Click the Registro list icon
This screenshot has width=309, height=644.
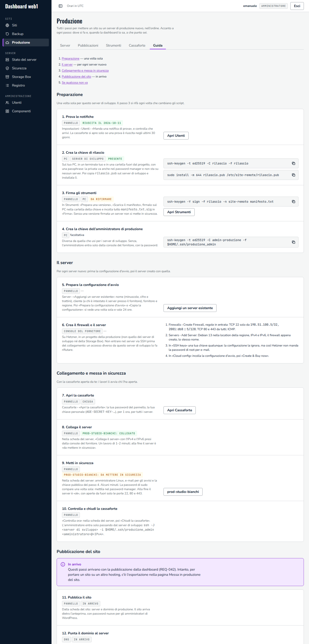(x=7, y=86)
